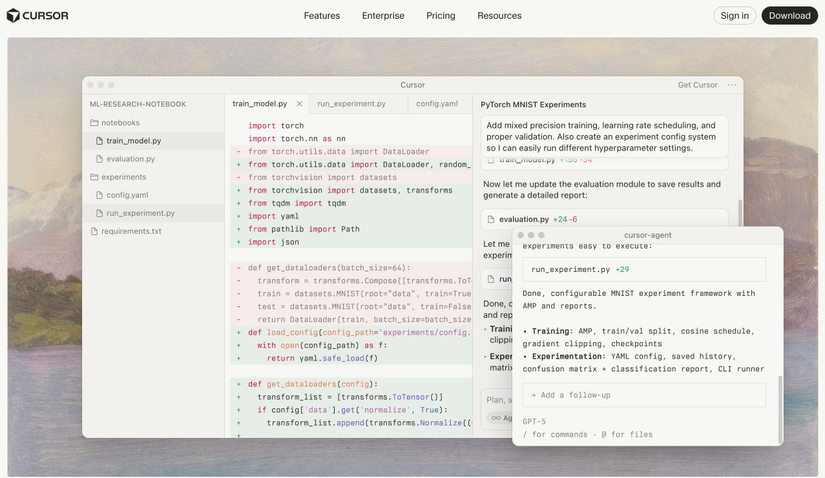Screen dimensions: 825x478
Task: Click the Sign in button
Action: pyautogui.click(x=735, y=16)
